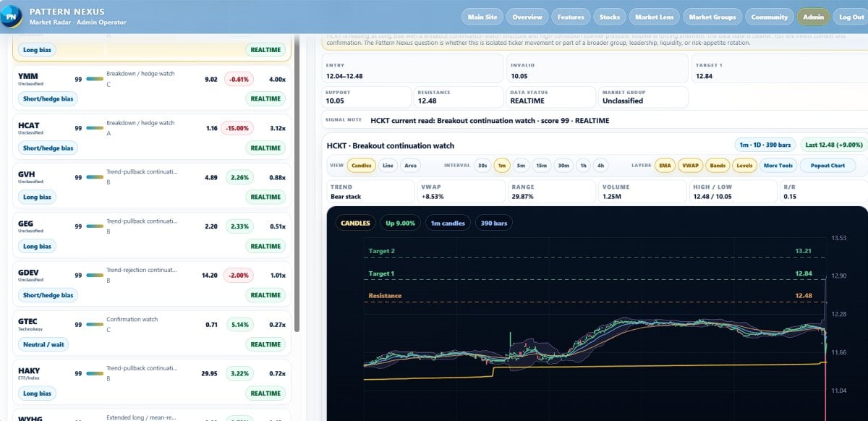Viewport: 868px width, 421px height.
Task: Toggle the VWAP layer
Action: (690, 166)
